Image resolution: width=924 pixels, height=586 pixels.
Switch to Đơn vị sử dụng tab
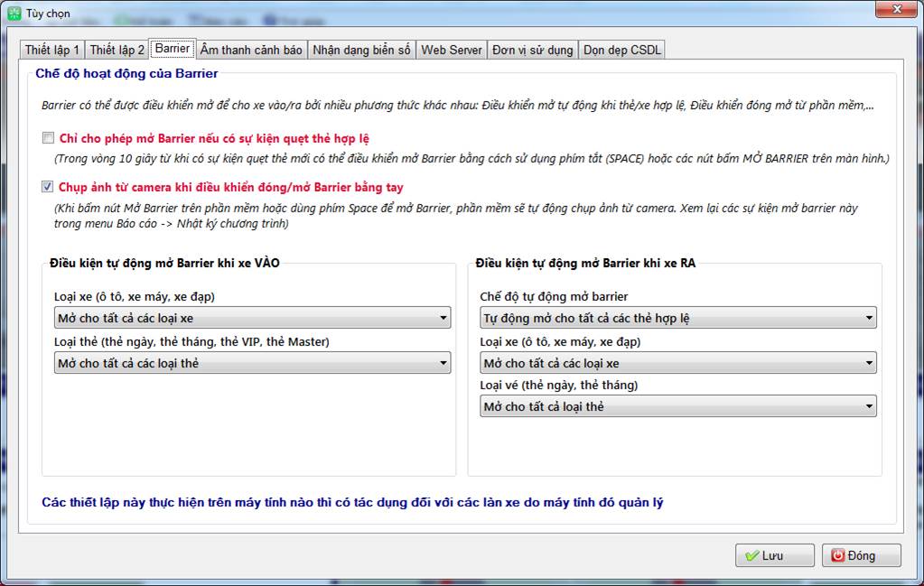pos(533,50)
